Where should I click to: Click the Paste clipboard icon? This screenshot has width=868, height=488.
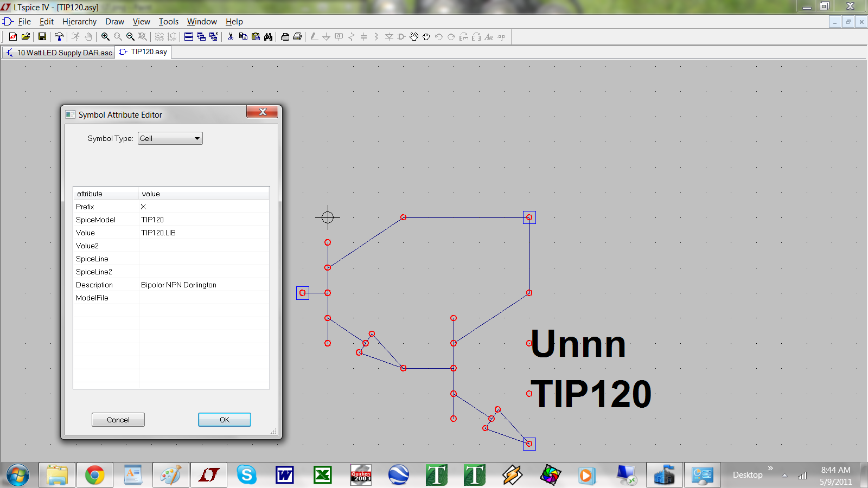click(x=256, y=36)
